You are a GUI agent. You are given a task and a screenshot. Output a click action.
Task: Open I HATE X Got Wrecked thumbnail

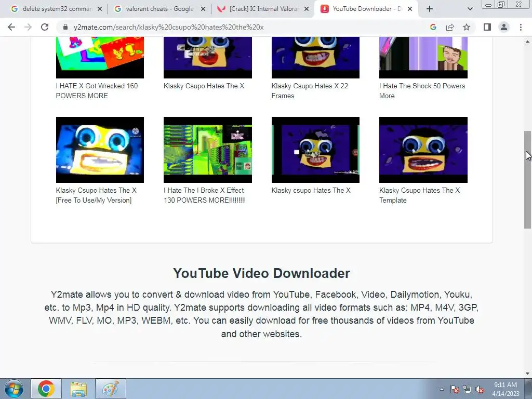[100, 58]
